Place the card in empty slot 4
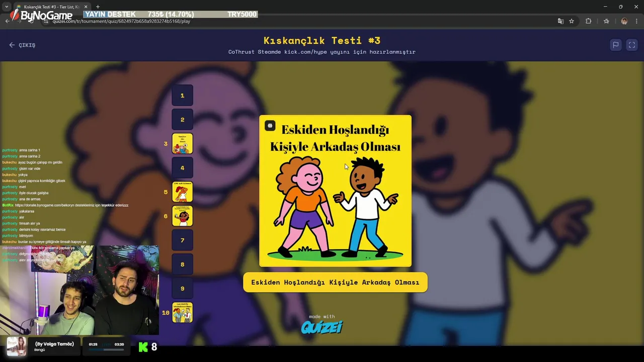The width and height of the screenshot is (644, 362). (x=182, y=168)
